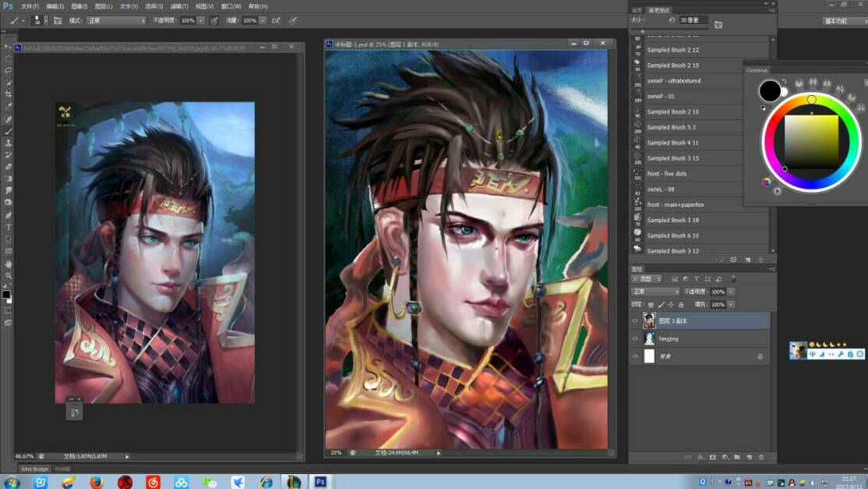Open the brush blend mode dropdown 正常
The width and height of the screenshot is (868, 489).
pyautogui.click(x=116, y=20)
